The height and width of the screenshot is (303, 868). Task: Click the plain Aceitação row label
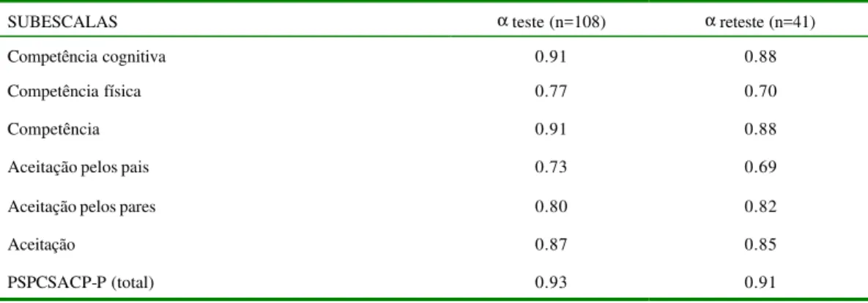click(42, 245)
